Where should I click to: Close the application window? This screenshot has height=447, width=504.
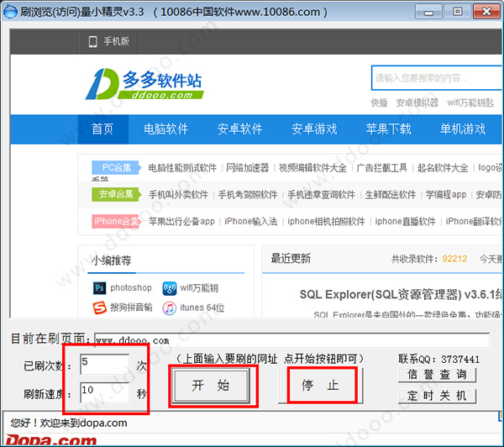[487, 12]
